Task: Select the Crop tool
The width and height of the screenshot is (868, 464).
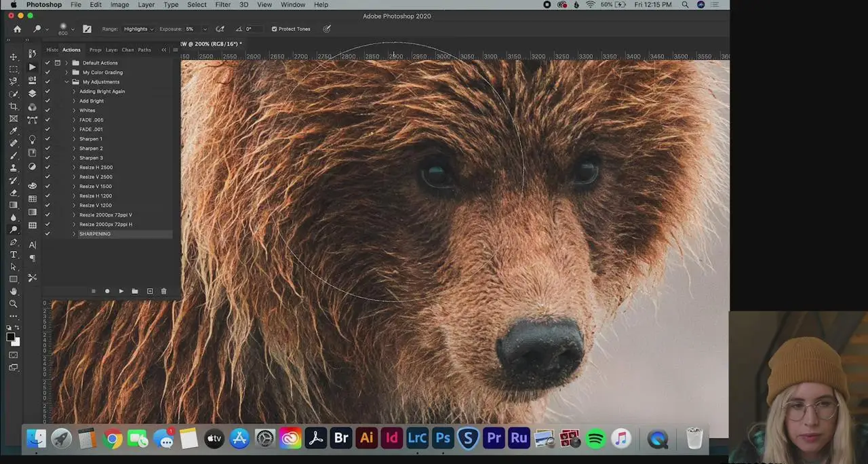Action: pyautogui.click(x=13, y=107)
